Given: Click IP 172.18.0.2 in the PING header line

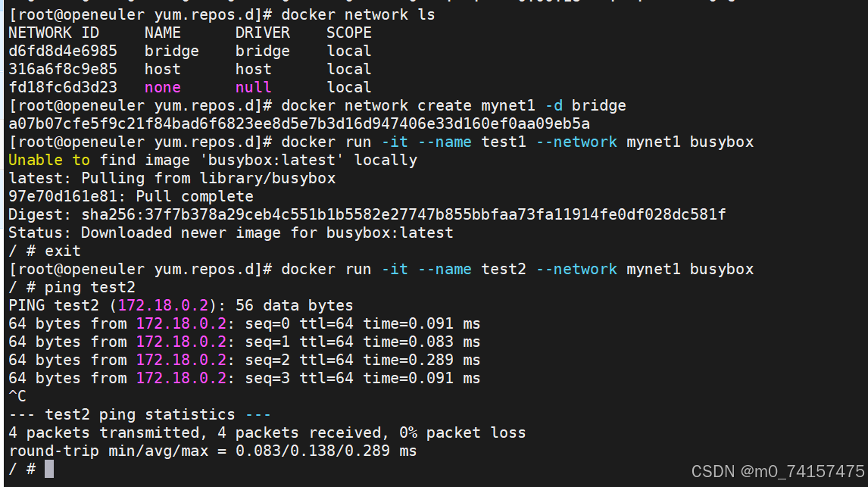Looking at the screenshot, I should coord(164,305).
